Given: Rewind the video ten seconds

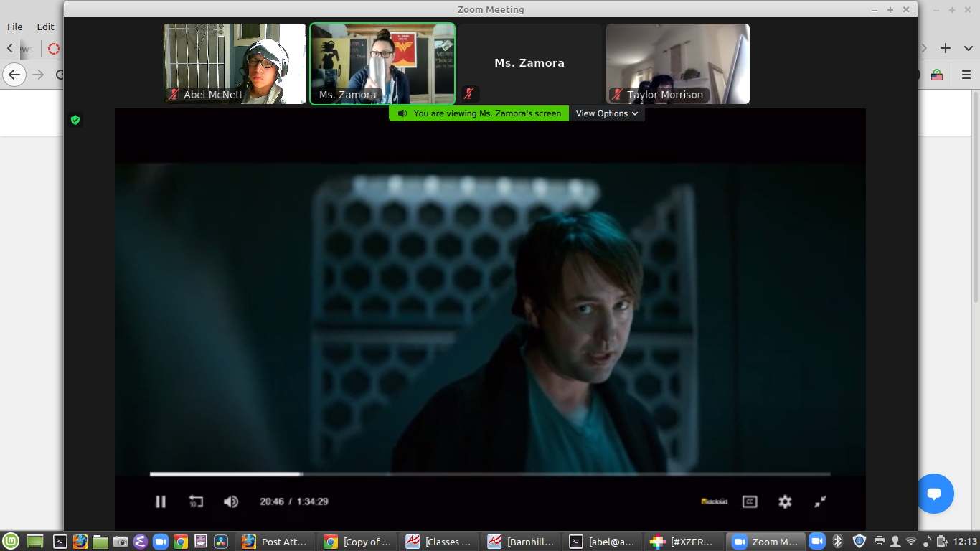Looking at the screenshot, I should click(196, 501).
